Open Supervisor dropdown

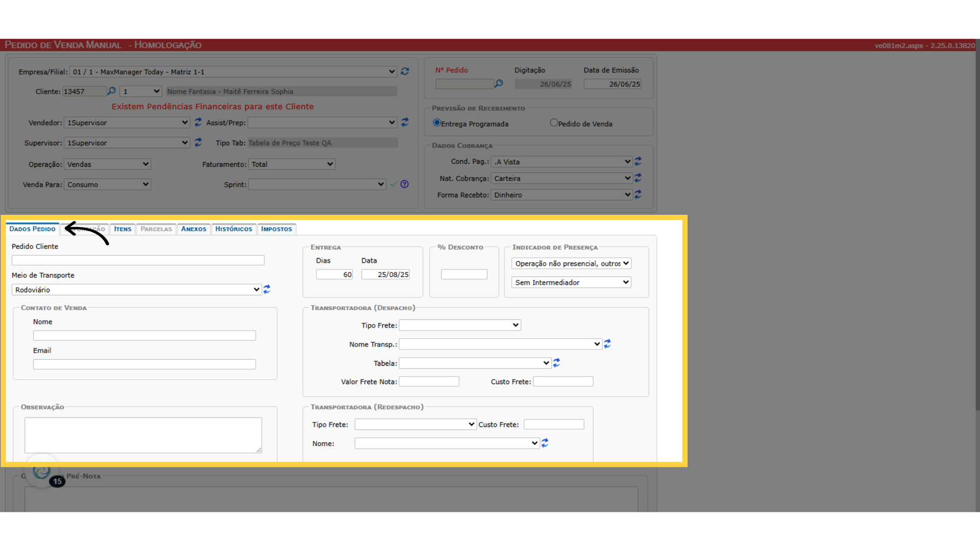click(x=127, y=143)
